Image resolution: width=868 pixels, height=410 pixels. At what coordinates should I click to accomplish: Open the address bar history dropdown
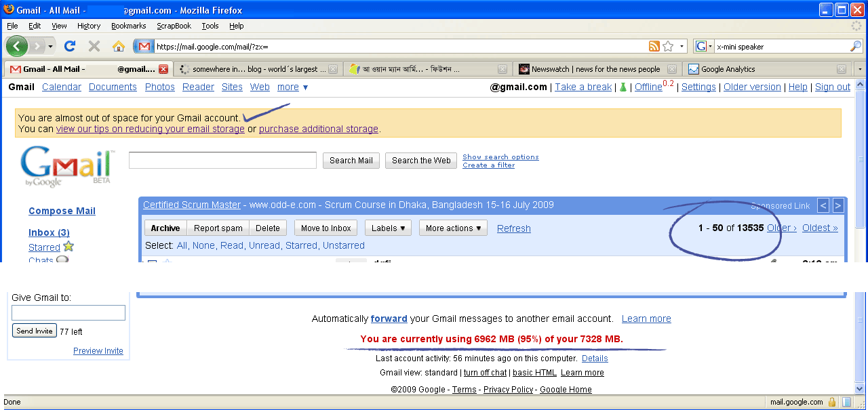(682, 46)
